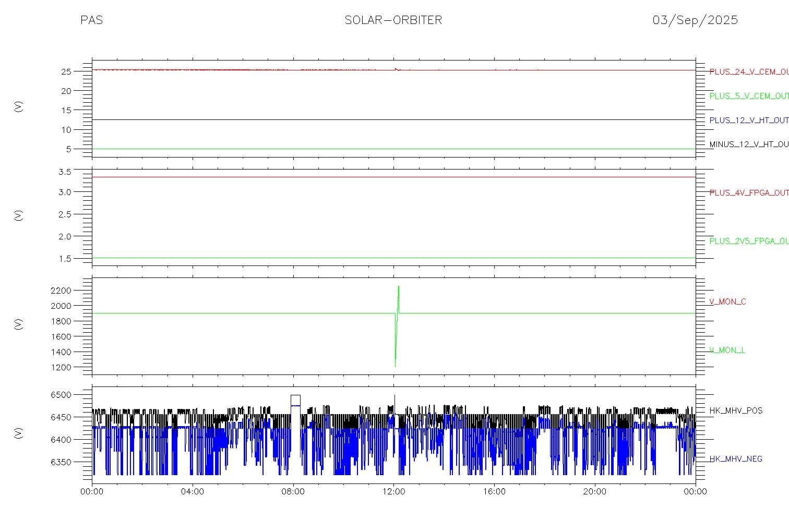Select the V_MON_C legend label

click(x=727, y=302)
